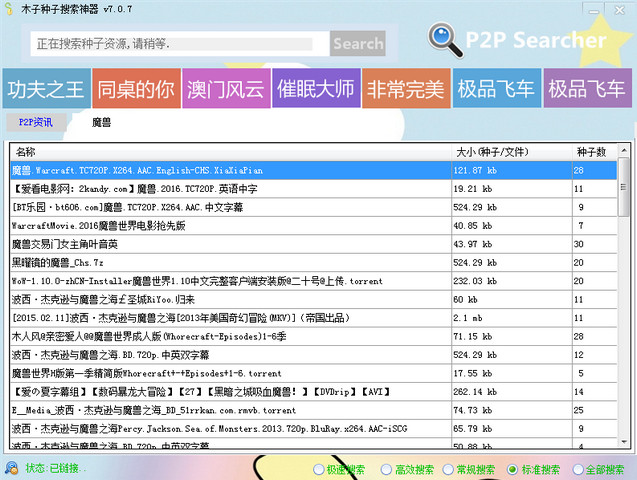Open the blue 极品飞车 tile

point(497,89)
